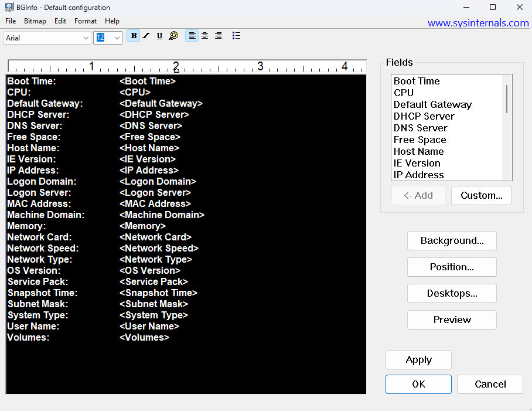Screen dimensions: 532x411
Task: Open the Background... settings
Action: coord(452,240)
